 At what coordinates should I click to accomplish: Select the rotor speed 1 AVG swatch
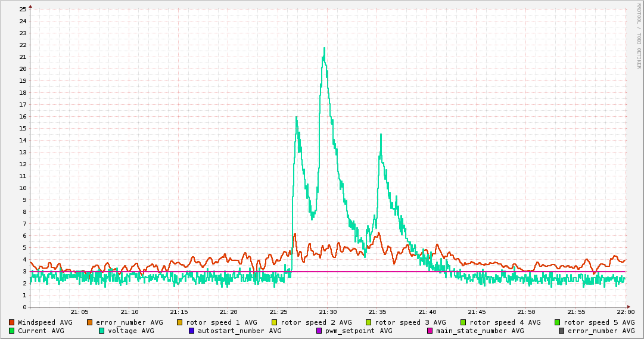tap(180, 322)
